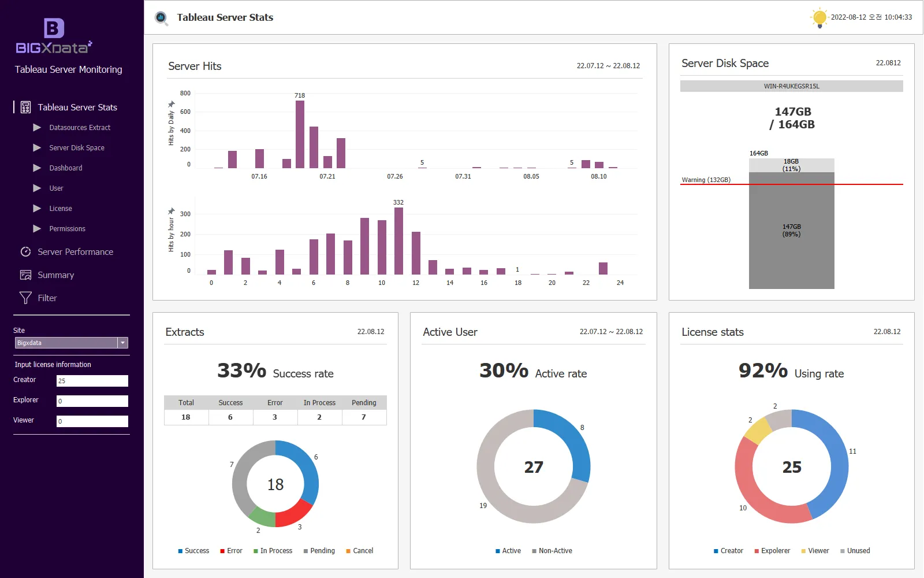Click the Non-Active legend swatch
This screenshot has width=924, height=578.
click(534, 551)
